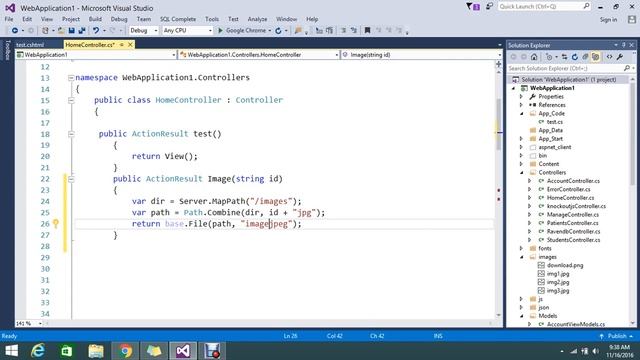Click the screen recorder taskbar icon
Viewport: 640px width, 360px height.
[x=212, y=351]
